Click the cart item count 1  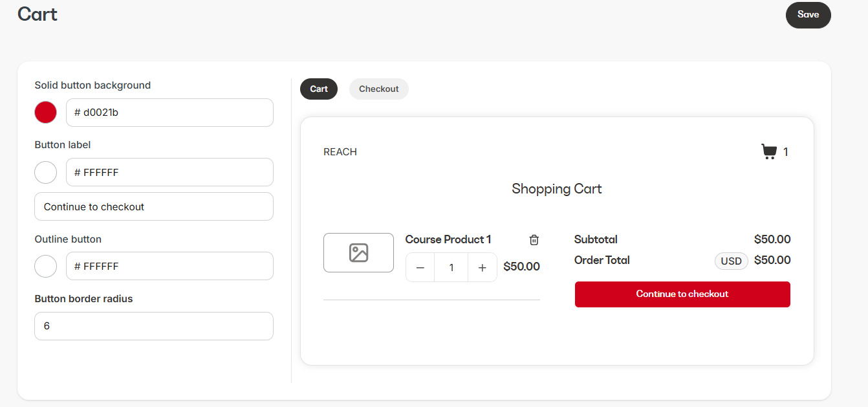tap(786, 152)
